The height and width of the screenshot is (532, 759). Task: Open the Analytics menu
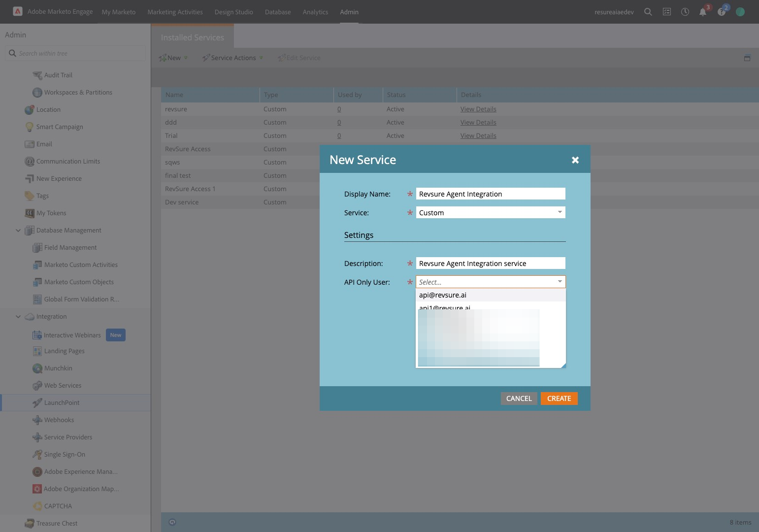click(x=316, y=12)
